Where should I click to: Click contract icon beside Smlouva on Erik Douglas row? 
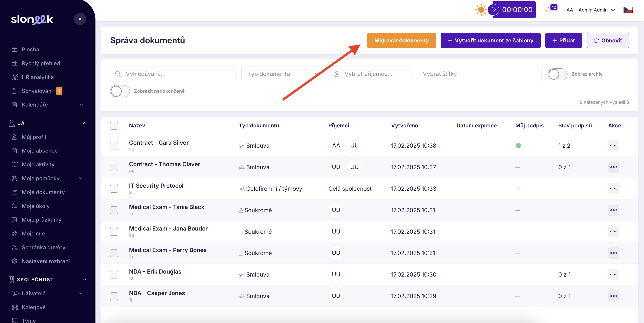click(241, 275)
